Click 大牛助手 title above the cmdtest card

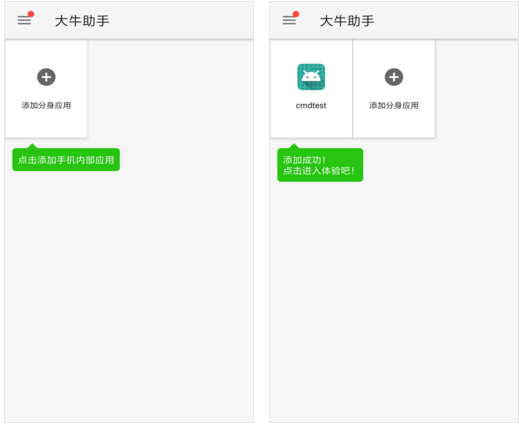tap(347, 21)
